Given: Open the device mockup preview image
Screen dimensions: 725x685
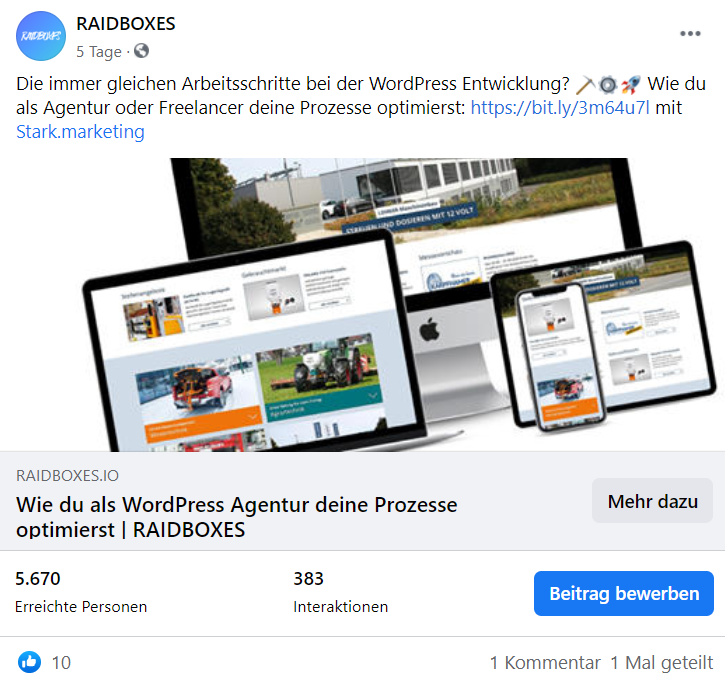Looking at the screenshot, I should point(362,305).
